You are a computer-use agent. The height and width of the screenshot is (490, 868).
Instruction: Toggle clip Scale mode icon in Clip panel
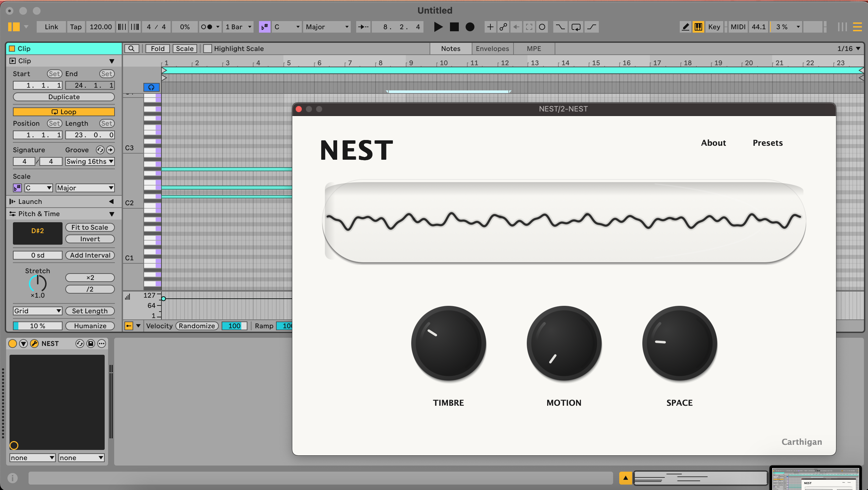pos(17,188)
